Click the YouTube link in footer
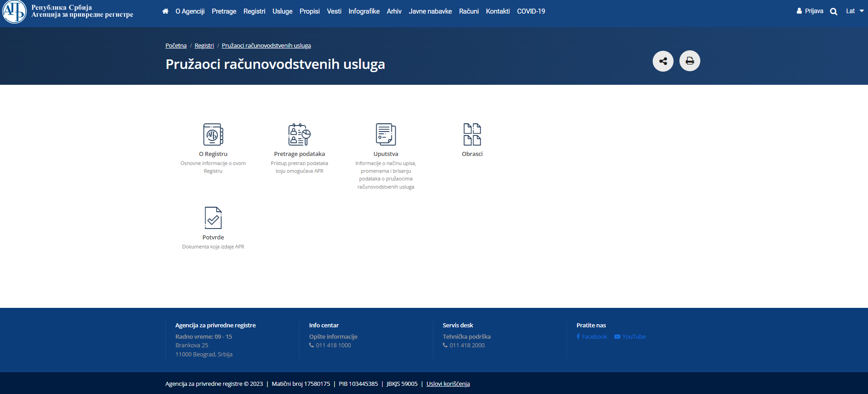868x394 pixels. tap(630, 337)
